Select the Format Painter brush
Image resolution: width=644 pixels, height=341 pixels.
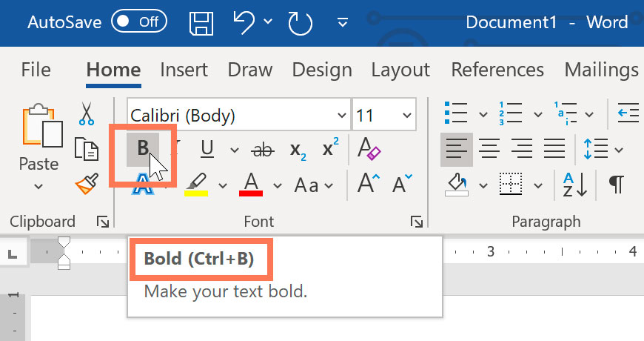tap(87, 183)
